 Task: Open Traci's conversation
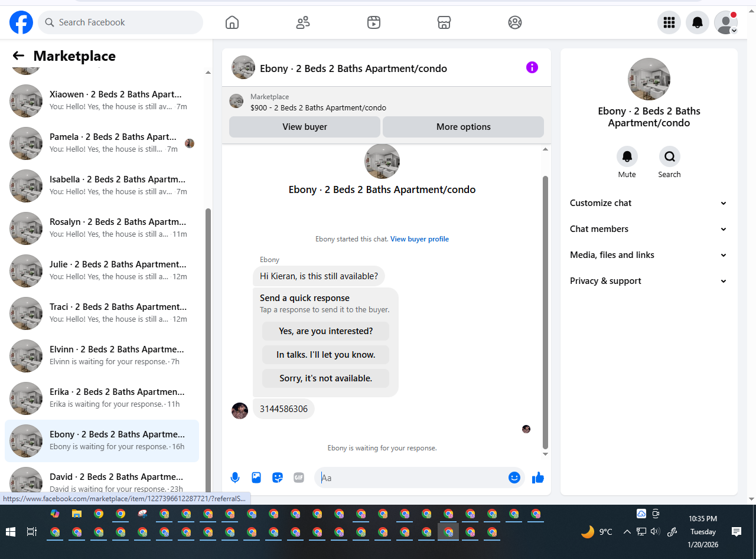tap(102, 313)
